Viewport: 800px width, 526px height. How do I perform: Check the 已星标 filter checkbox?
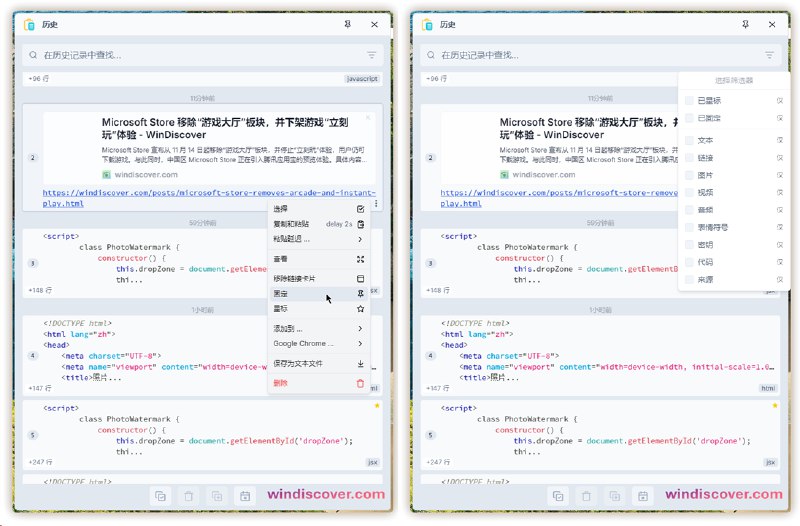pos(689,101)
